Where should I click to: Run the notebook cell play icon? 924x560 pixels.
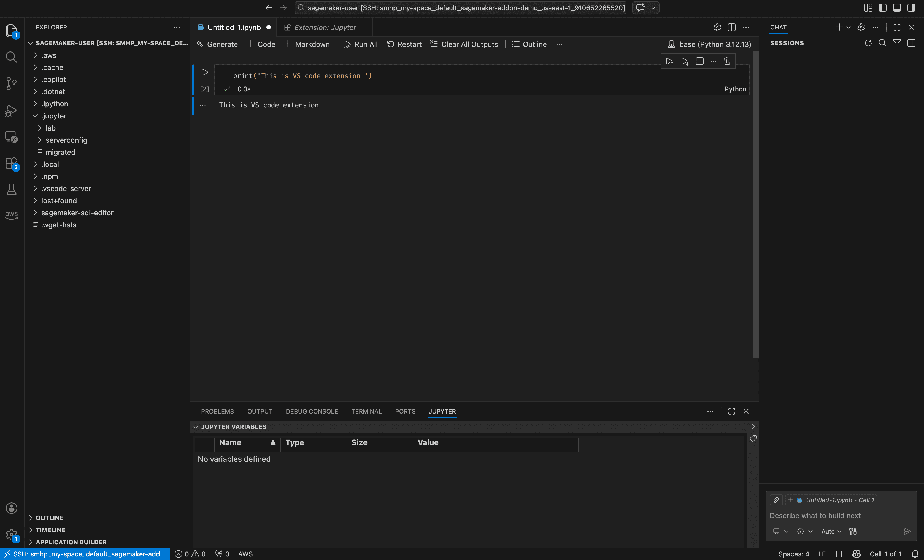click(x=205, y=72)
